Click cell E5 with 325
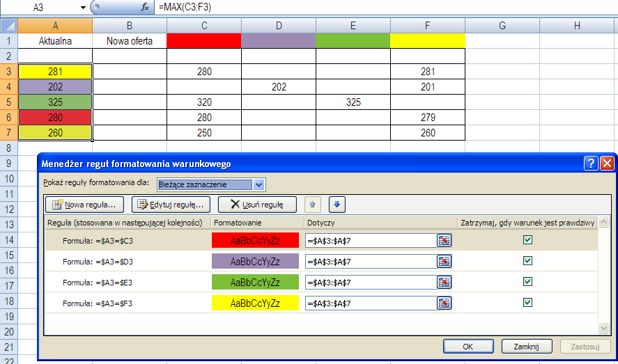The height and width of the screenshot is (364, 618). click(x=353, y=102)
